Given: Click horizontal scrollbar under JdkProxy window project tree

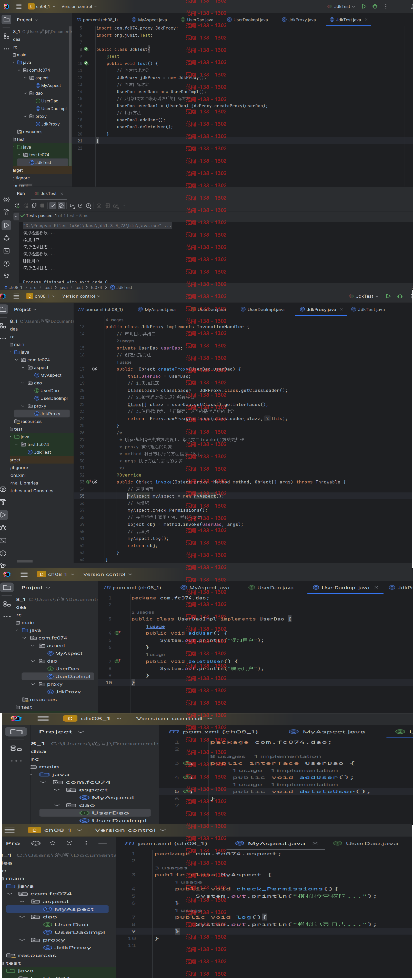Looking at the screenshot, I should [x=25, y=561].
